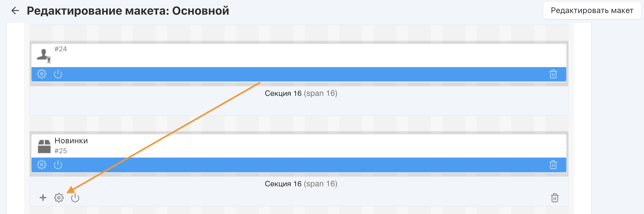Go back using the left arrow
Viewport: 644px width, 214px height.
[x=15, y=11]
